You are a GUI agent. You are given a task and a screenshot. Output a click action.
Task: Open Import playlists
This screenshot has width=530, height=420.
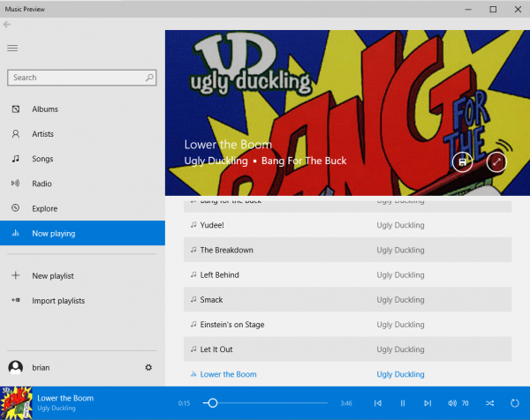coord(82,301)
